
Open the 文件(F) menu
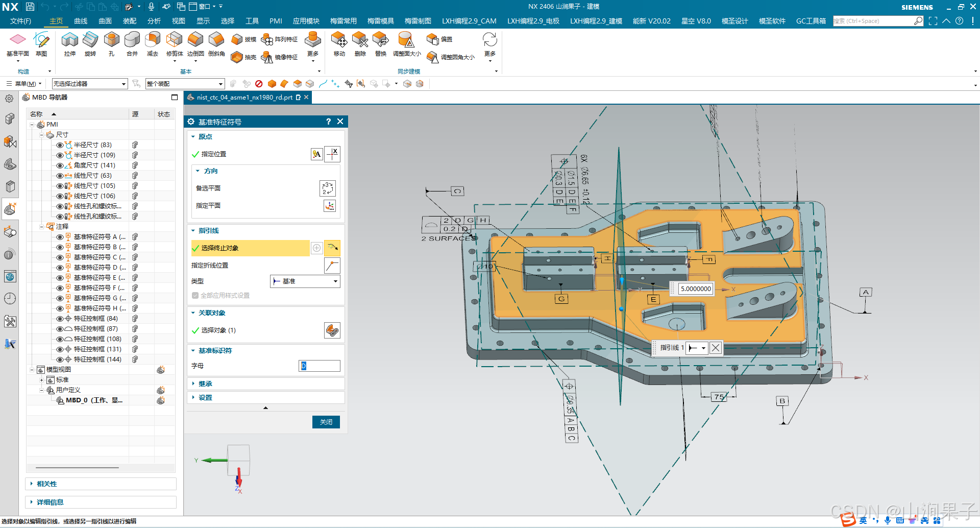pyautogui.click(x=21, y=21)
